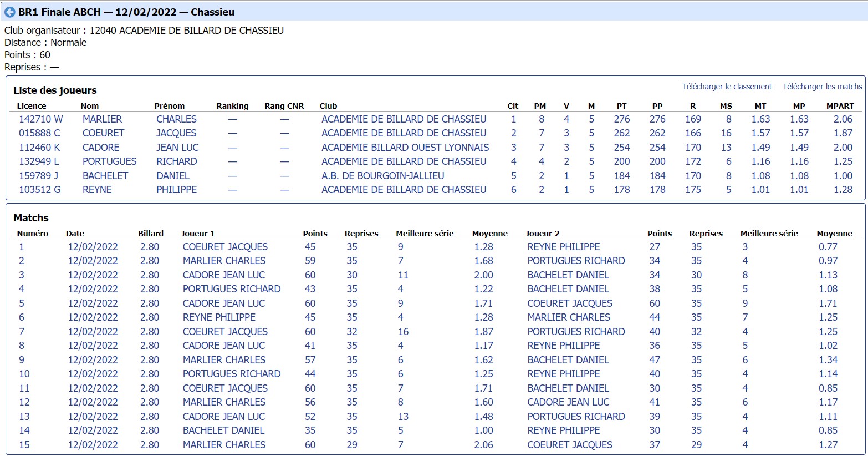The width and height of the screenshot is (868, 456).
Task: Select match number 10
Action: point(24,374)
